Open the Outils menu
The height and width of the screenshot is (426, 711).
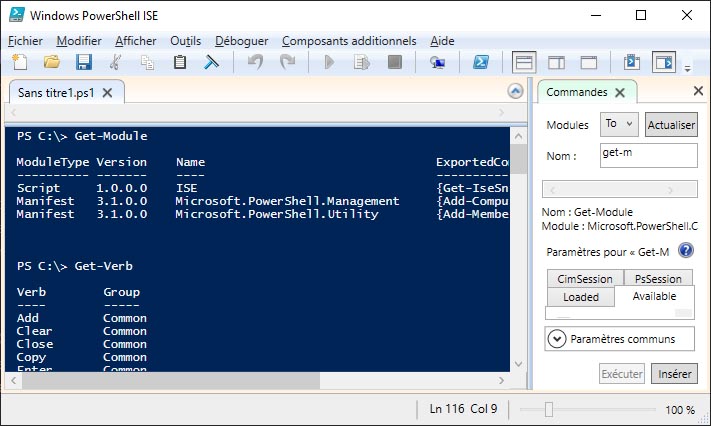(x=185, y=41)
